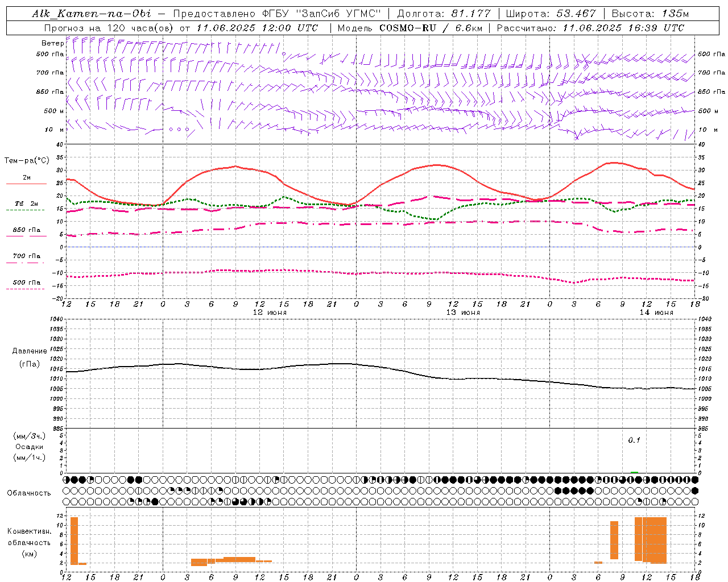This screenshot has width=728, height=582.
Task: Click the tall orange convective bar at 11 June 12 UTC
Action: (x=74, y=541)
